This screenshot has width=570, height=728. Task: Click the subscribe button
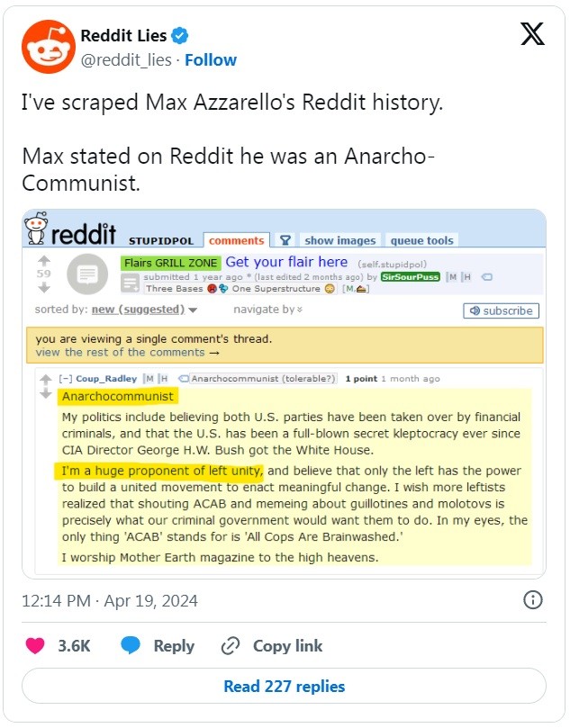(x=502, y=310)
